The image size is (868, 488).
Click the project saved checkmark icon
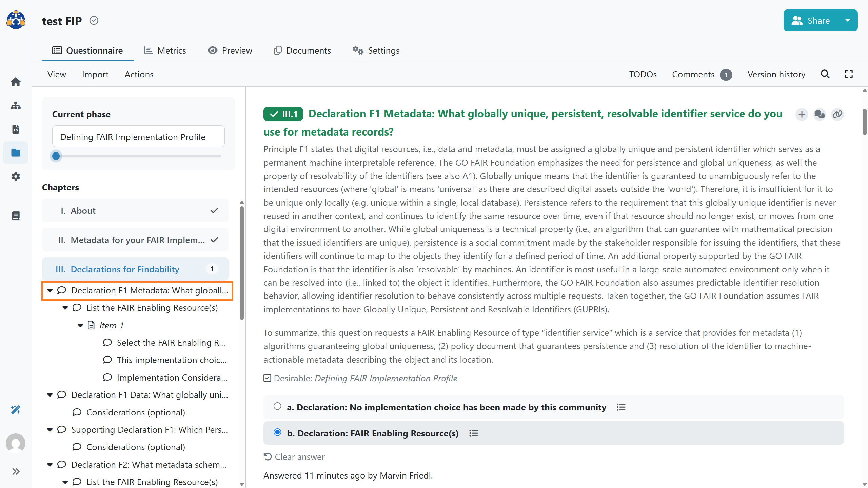click(94, 21)
